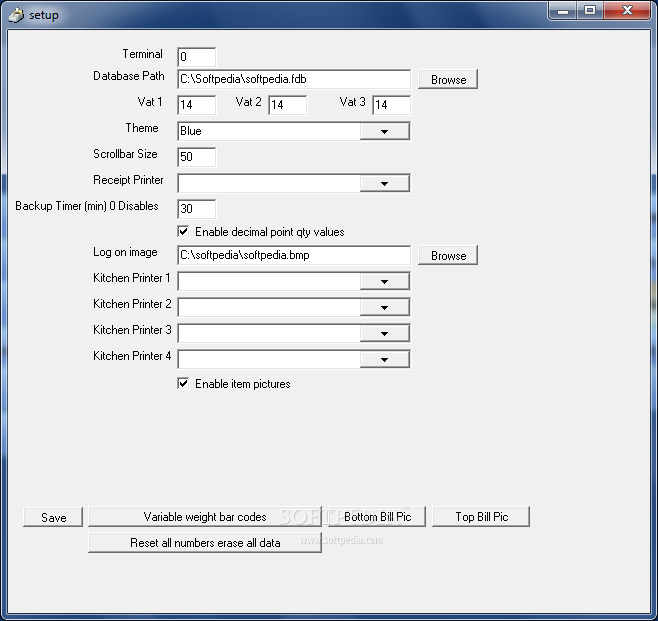
Task: Click the Bottom Bill Pic button
Action: [x=377, y=517]
